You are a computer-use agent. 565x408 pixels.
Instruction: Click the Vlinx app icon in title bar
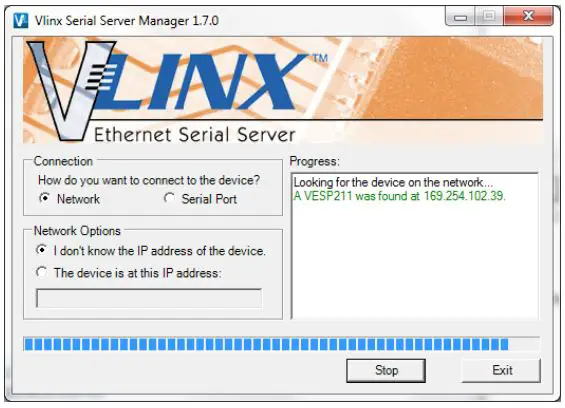click(21, 21)
